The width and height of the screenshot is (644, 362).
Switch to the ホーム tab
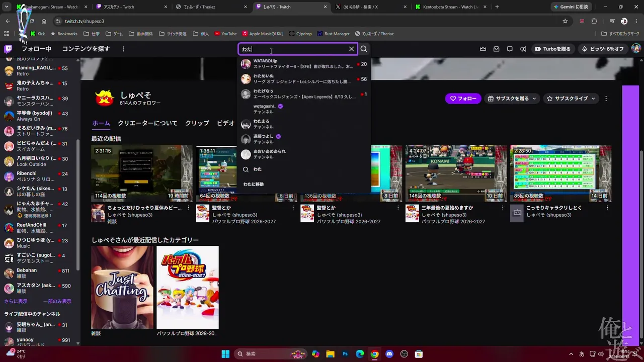tap(101, 123)
